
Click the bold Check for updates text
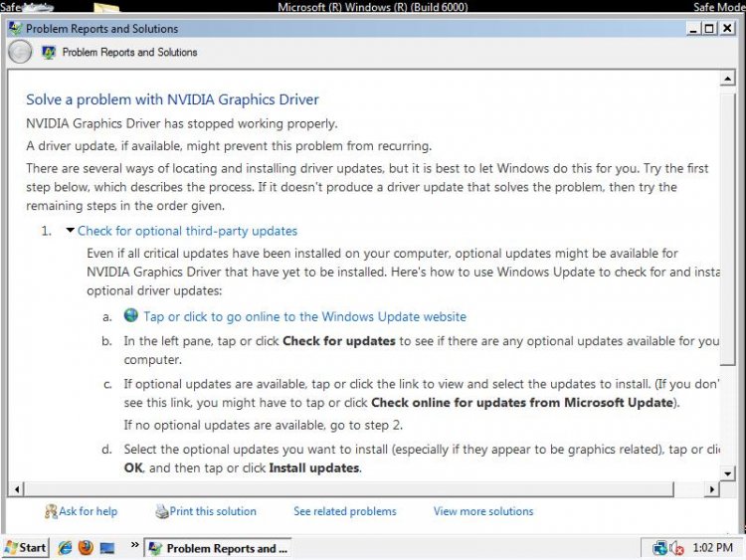coord(339,341)
